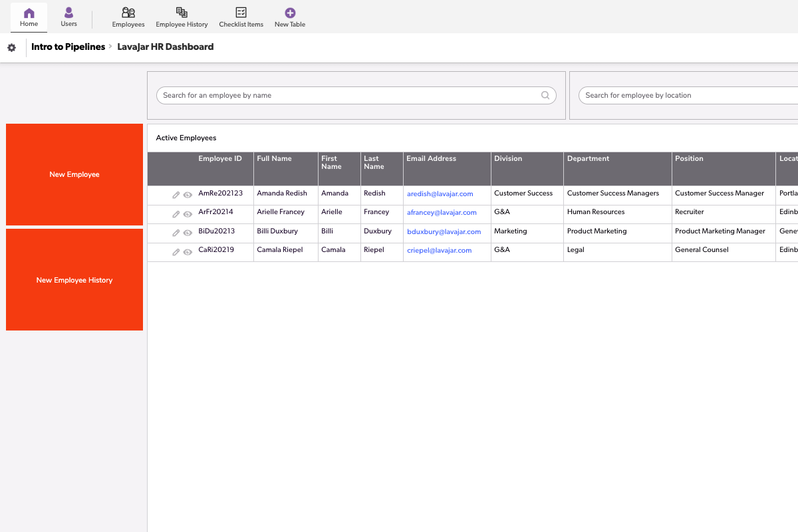798x532 pixels.
Task: Edit Amanda Redish record with pencil icon
Action: [x=176, y=195]
